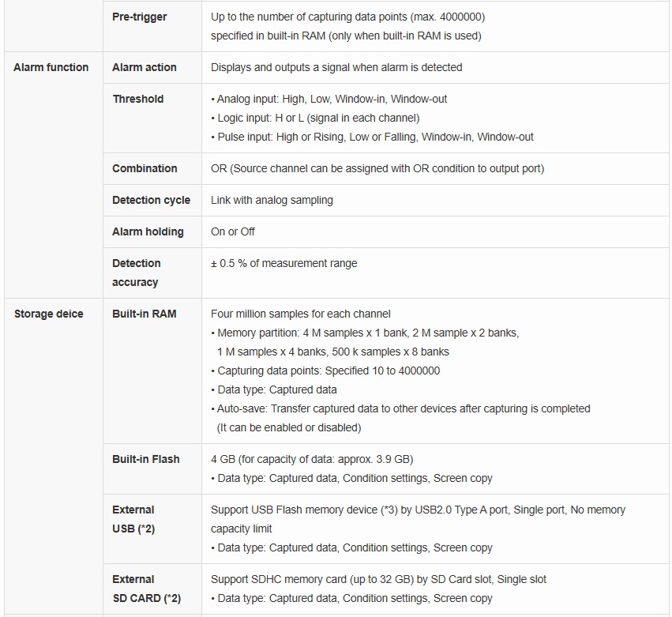This screenshot has width=672, height=617.
Task: Click the Detection cycle row label
Action: click(x=151, y=200)
